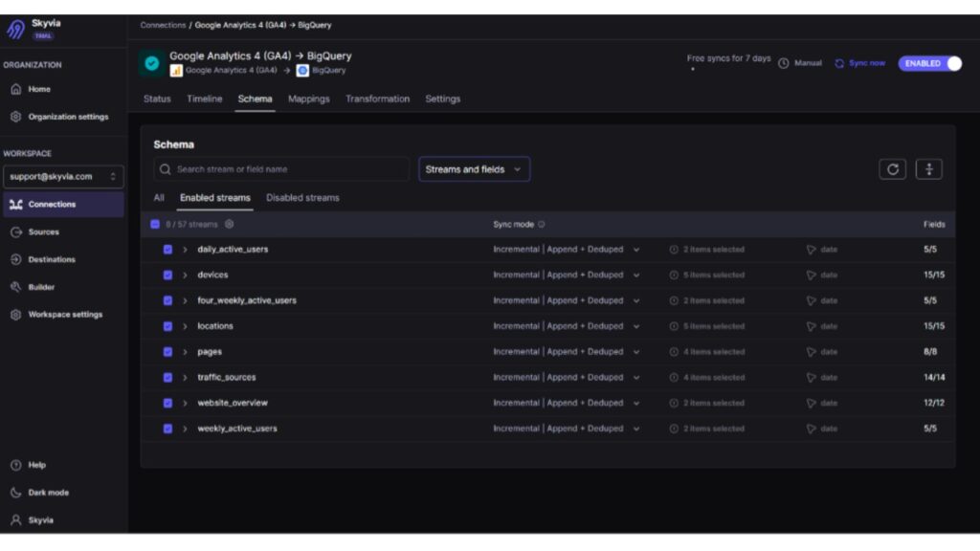Click the items-selected icon for devices row
This screenshot has height=551, width=980.
click(674, 275)
